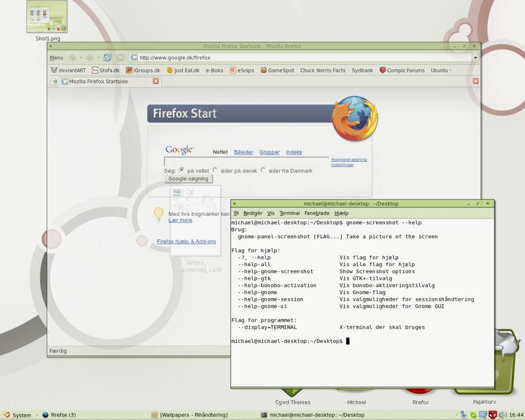Close the Mozilla Firefox Startside tab

point(156,81)
